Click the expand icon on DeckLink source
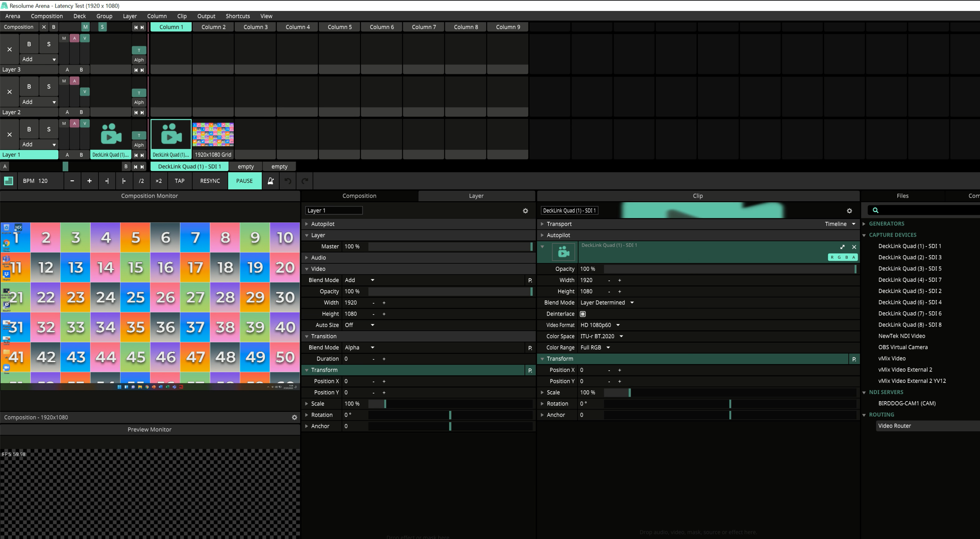This screenshot has height=539, width=980. pyautogui.click(x=842, y=247)
